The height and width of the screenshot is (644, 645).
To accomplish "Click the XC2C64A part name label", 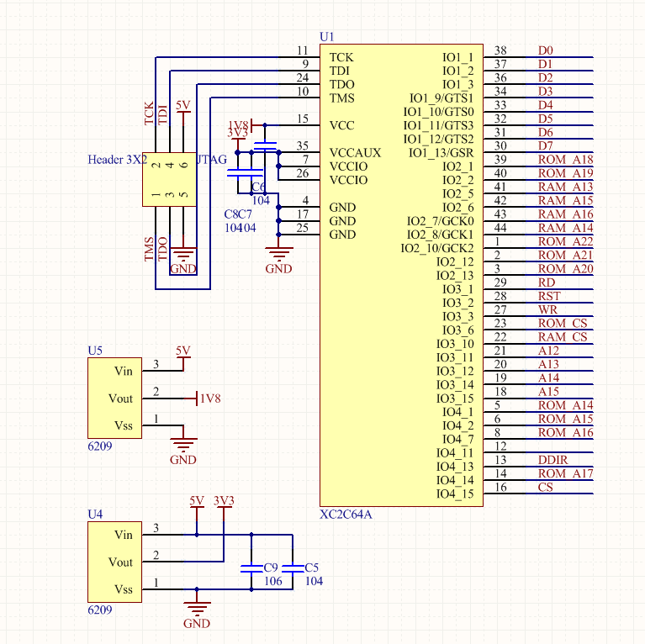I will (x=346, y=514).
